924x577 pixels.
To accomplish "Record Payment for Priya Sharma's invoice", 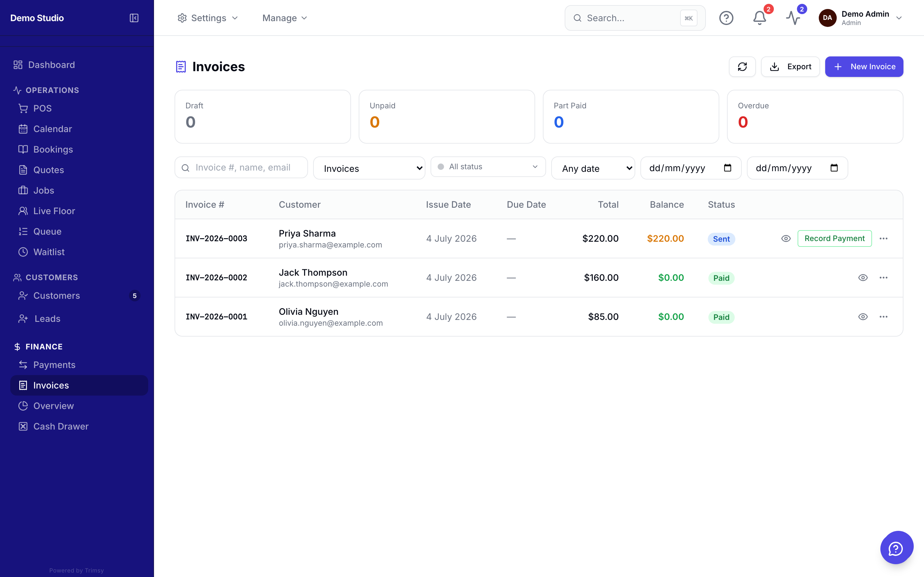I will pos(834,238).
